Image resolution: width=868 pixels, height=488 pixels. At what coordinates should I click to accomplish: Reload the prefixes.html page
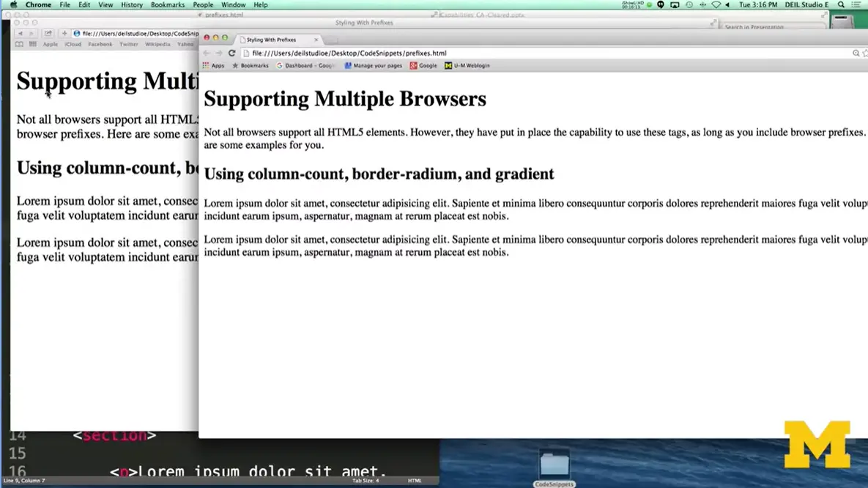231,53
